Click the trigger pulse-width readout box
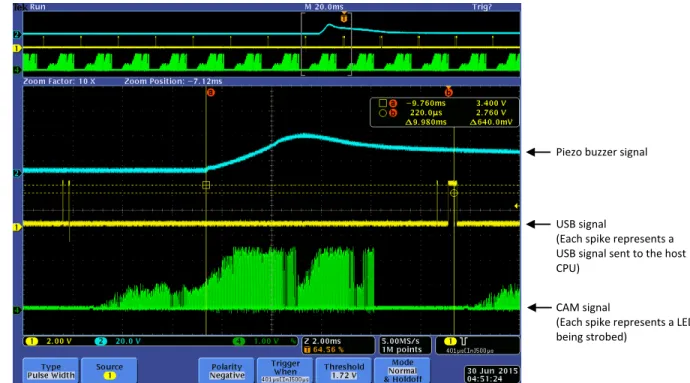The height and width of the screenshot is (383, 690). tap(477, 345)
